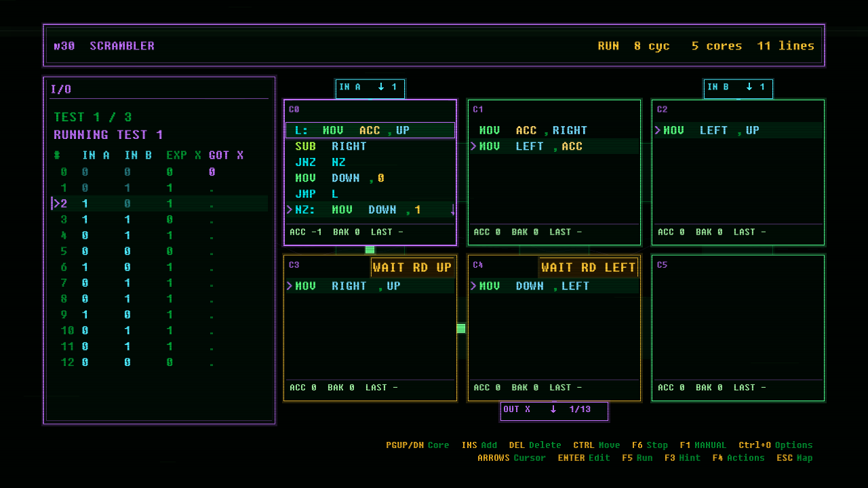Open the F1 MANUAL hint
Viewport: 868px width, 488px height.
pyautogui.click(x=703, y=445)
